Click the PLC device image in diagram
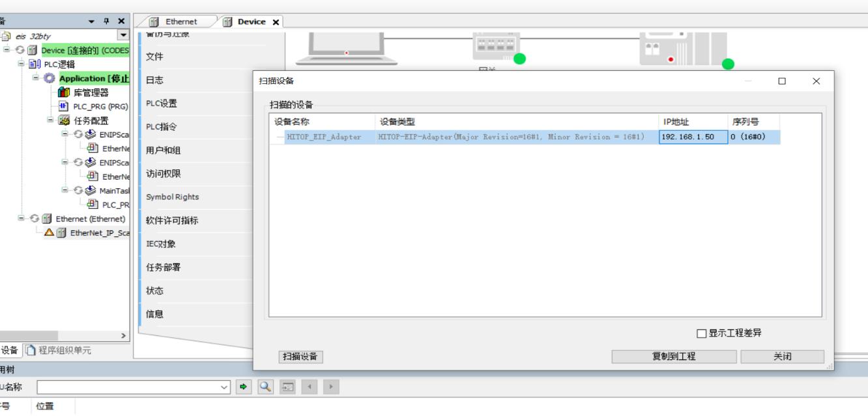 682,48
